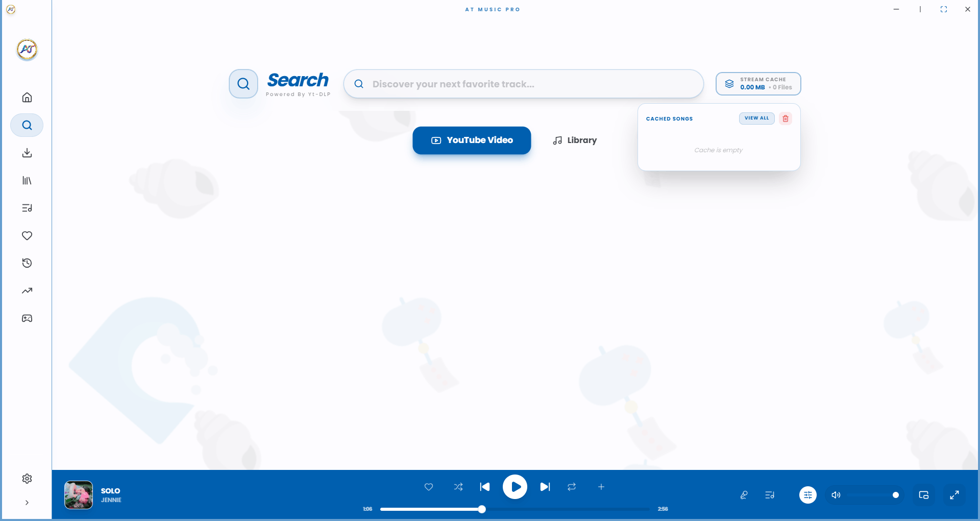The width and height of the screenshot is (980, 521).
Task: Enable karaoke mode with the microphone icon
Action: coord(744,494)
